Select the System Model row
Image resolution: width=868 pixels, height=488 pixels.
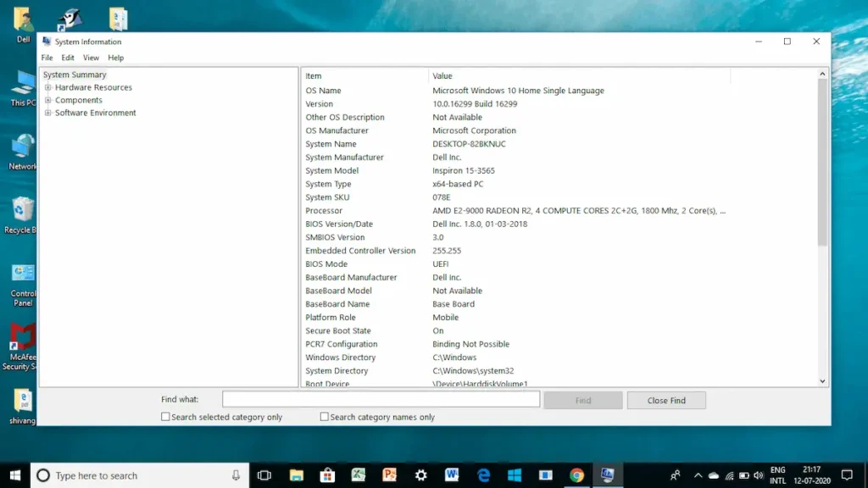[x=559, y=170]
